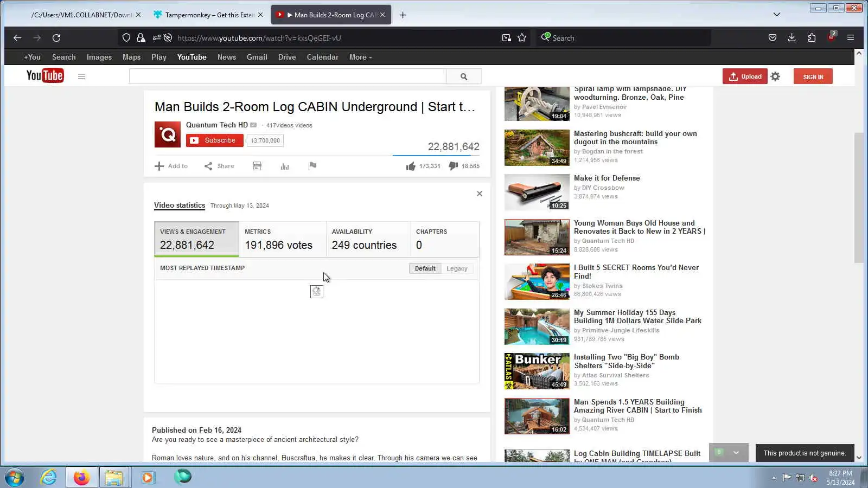Image resolution: width=868 pixels, height=488 pixels.
Task: Click the page vertical scrollbar thumb
Action: click(x=858, y=198)
